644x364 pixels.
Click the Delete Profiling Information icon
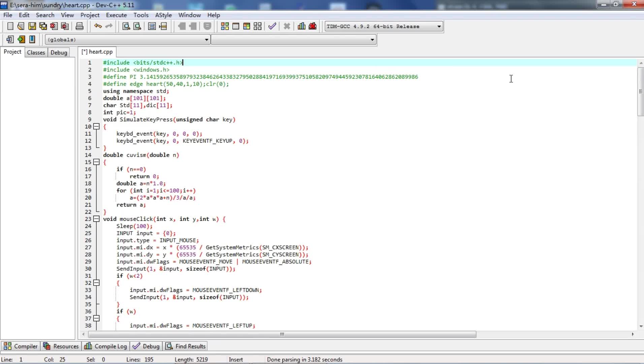(313, 26)
